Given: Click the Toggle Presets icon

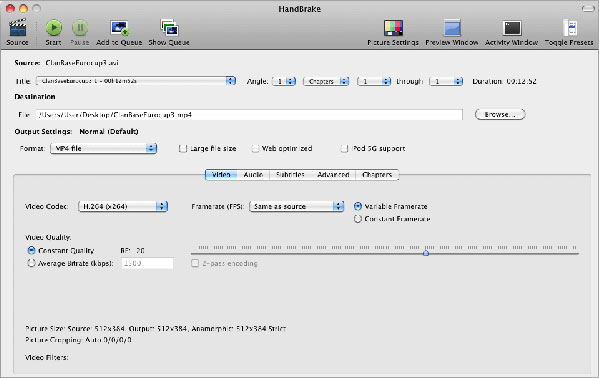Looking at the screenshot, I should (x=570, y=28).
